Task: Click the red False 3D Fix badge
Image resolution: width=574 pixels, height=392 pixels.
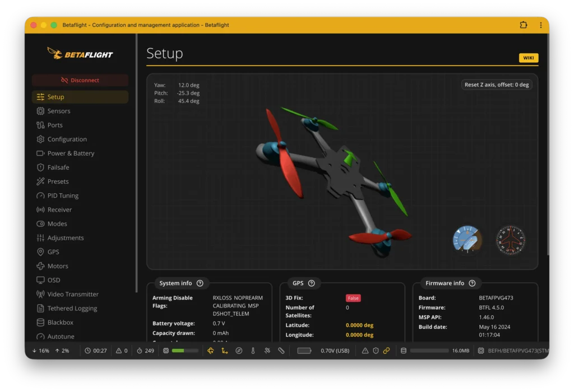Action: [x=353, y=298]
